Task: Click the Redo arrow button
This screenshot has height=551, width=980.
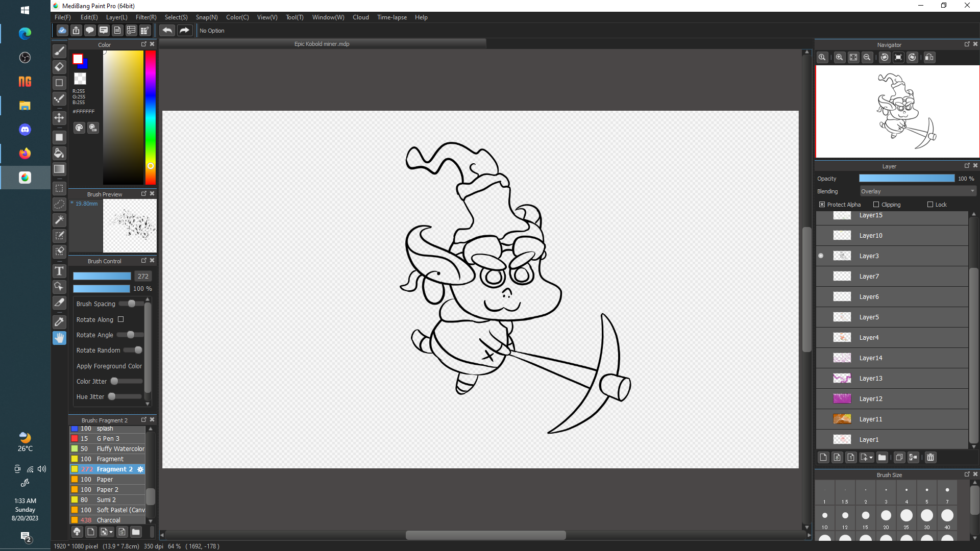Action: pyautogui.click(x=184, y=31)
